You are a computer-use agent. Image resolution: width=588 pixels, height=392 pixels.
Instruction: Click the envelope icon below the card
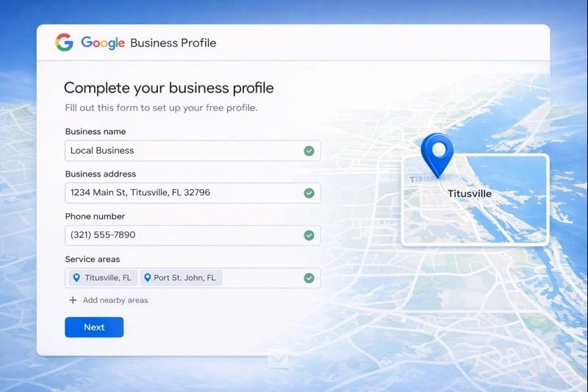tap(279, 359)
